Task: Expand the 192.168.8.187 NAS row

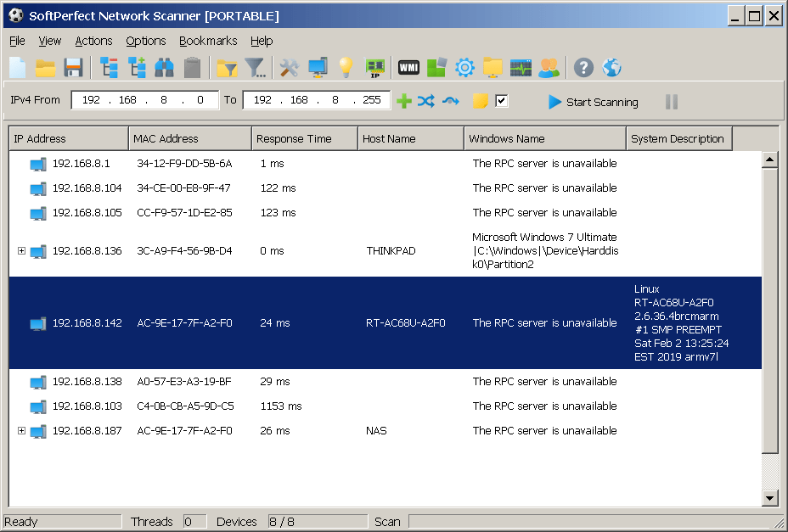Action: click(x=21, y=430)
